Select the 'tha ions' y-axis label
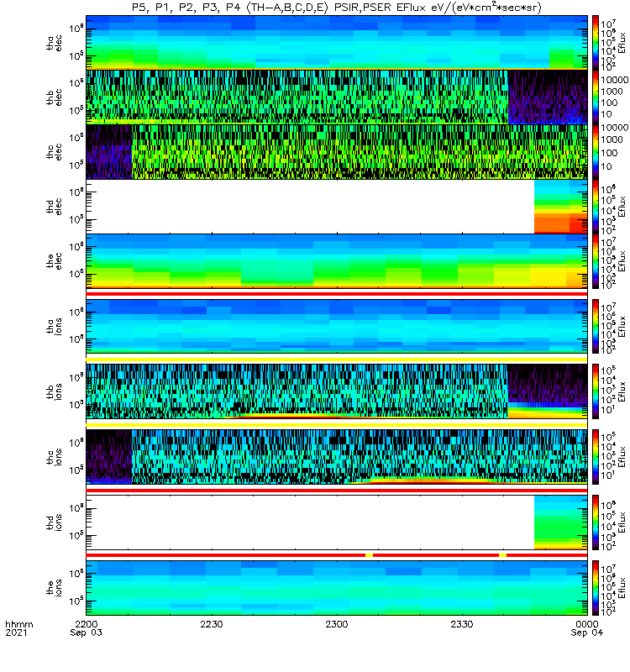 (x=54, y=326)
